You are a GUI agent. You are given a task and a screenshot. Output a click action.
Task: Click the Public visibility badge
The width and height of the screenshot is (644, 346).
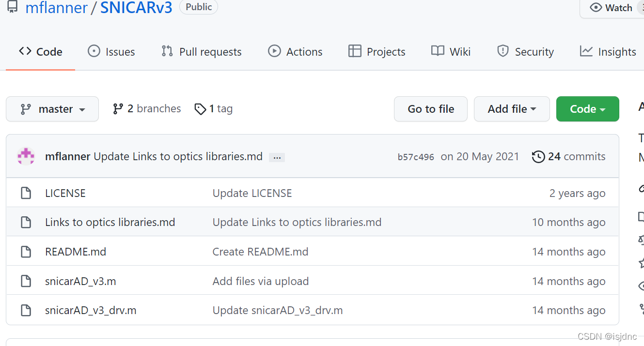click(x=199, y=7)
